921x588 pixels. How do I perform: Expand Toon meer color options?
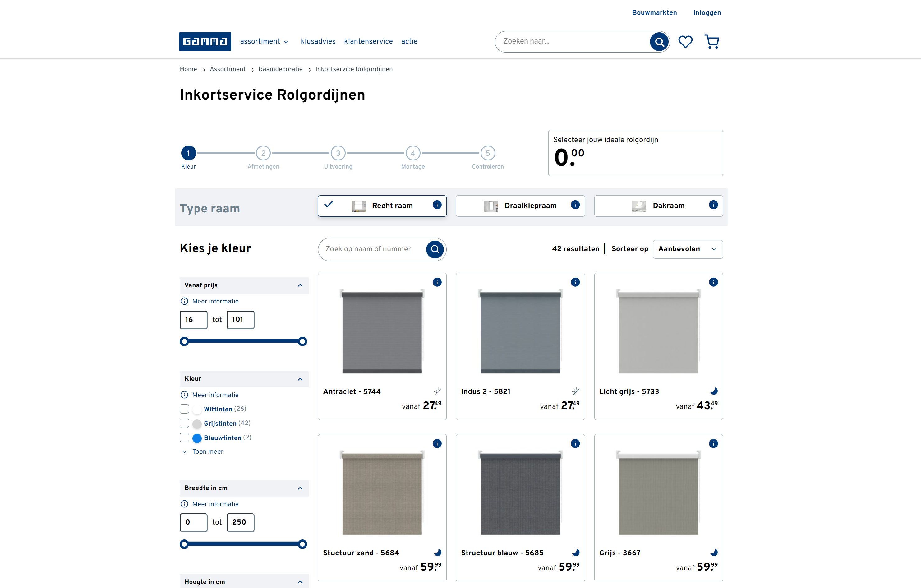pos(207,452)
